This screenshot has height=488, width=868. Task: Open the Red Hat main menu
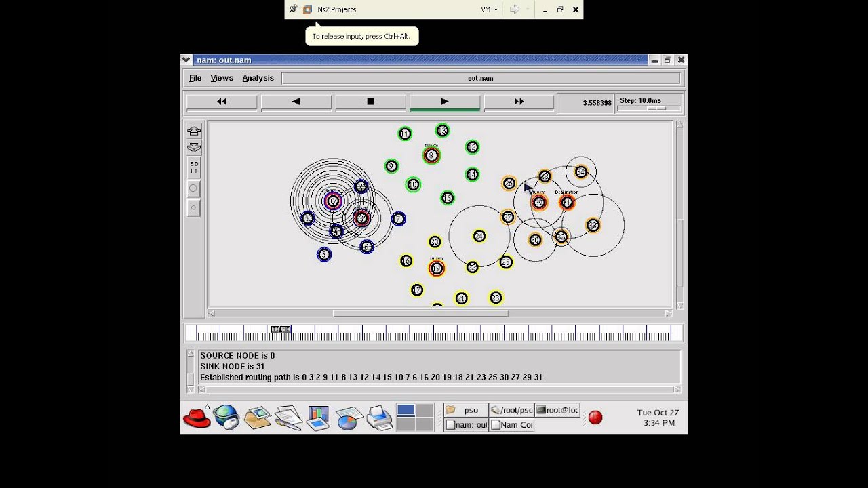(197, 418)
